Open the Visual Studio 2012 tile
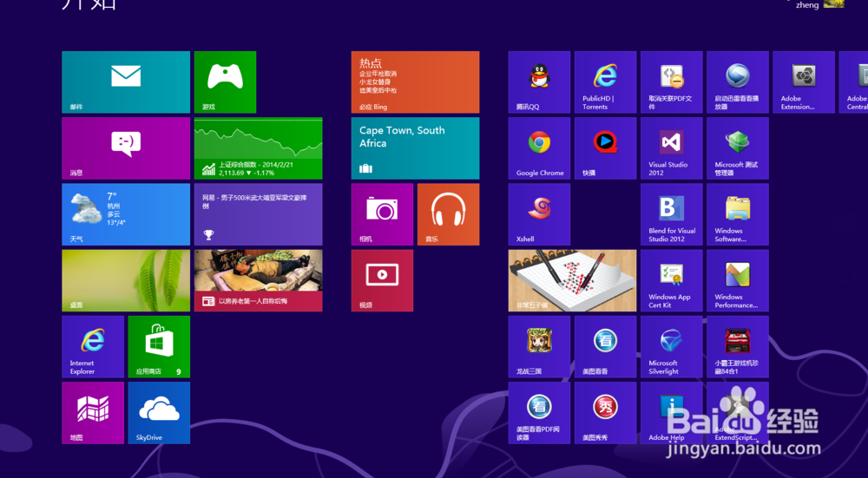868x478 pixels. click(672, 148)
